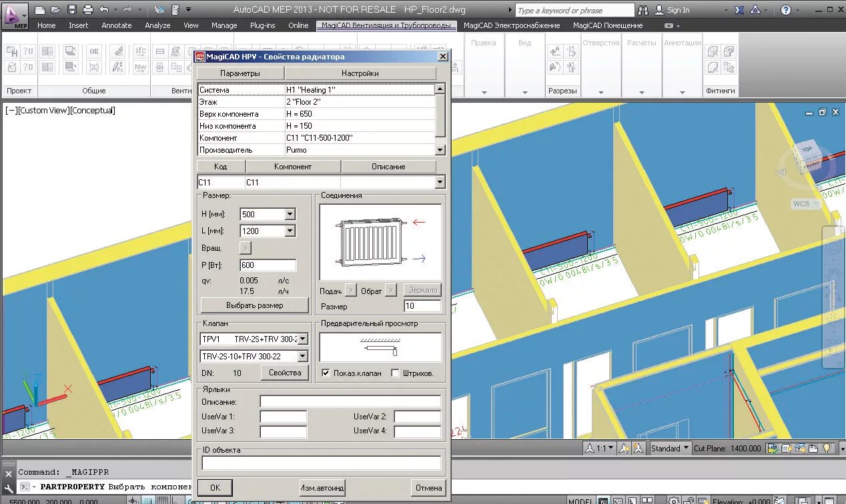
Task: Click the Отмена button
Action: (x=428, y=488)
